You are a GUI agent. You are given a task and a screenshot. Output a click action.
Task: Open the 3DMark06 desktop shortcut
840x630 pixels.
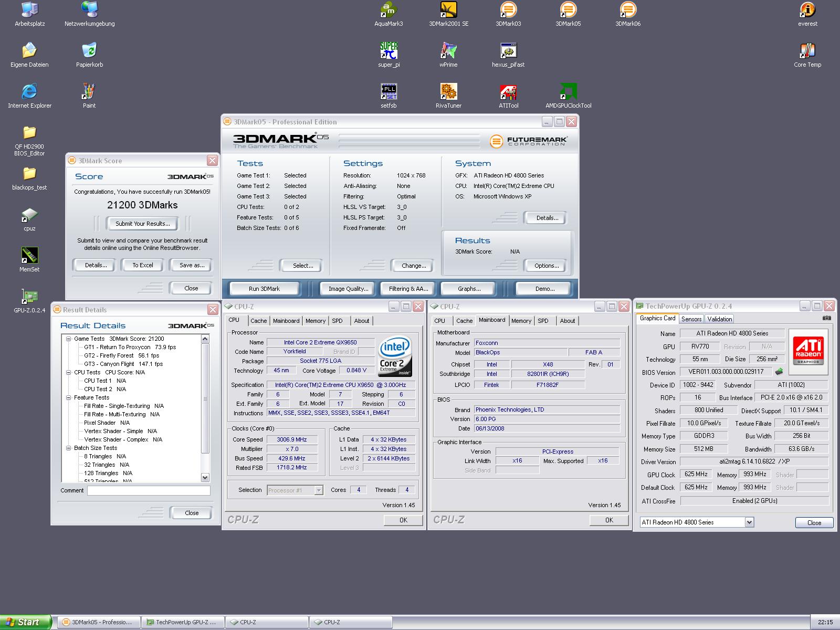[628, 10]
